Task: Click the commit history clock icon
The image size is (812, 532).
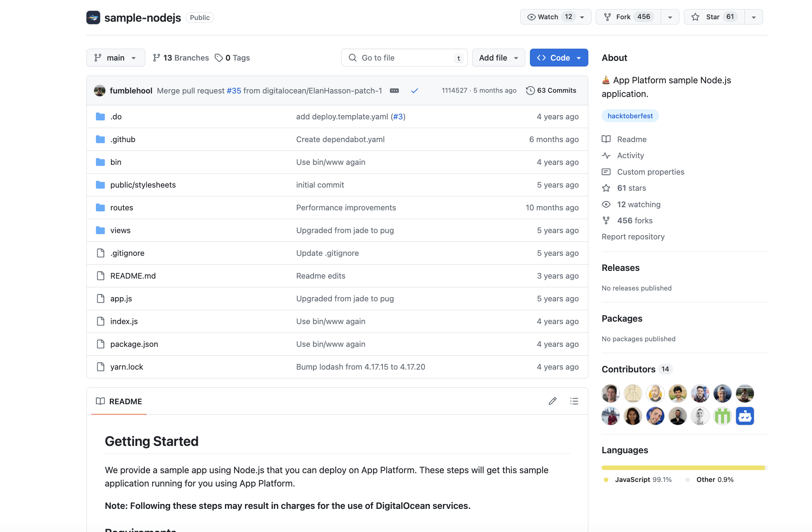Action: click(x=530, y=91)
